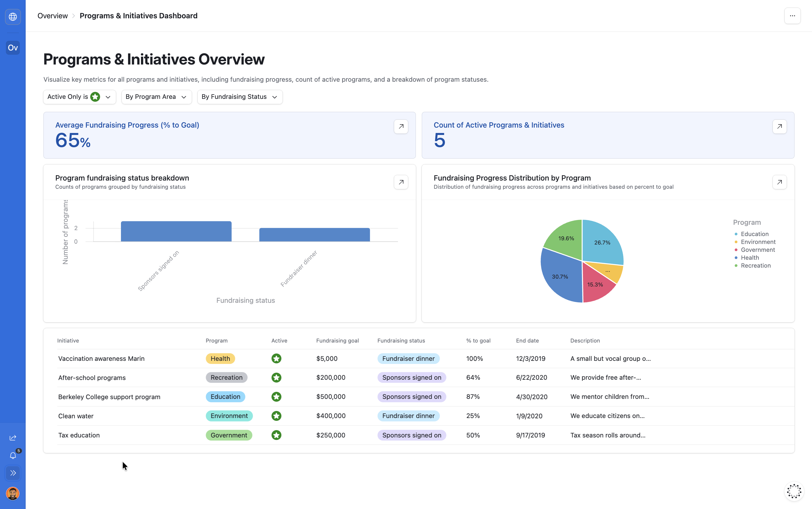This screenshot has width=812, height=509.
Task: Click the $500,000 fundraising goal cell
Action: (330, 397)
